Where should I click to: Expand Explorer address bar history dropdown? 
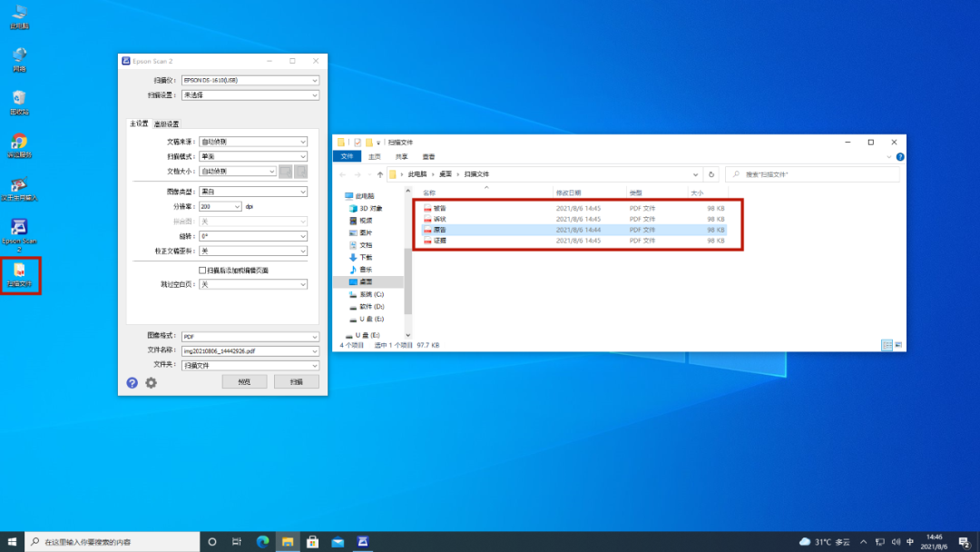click(x=695, y=174)
